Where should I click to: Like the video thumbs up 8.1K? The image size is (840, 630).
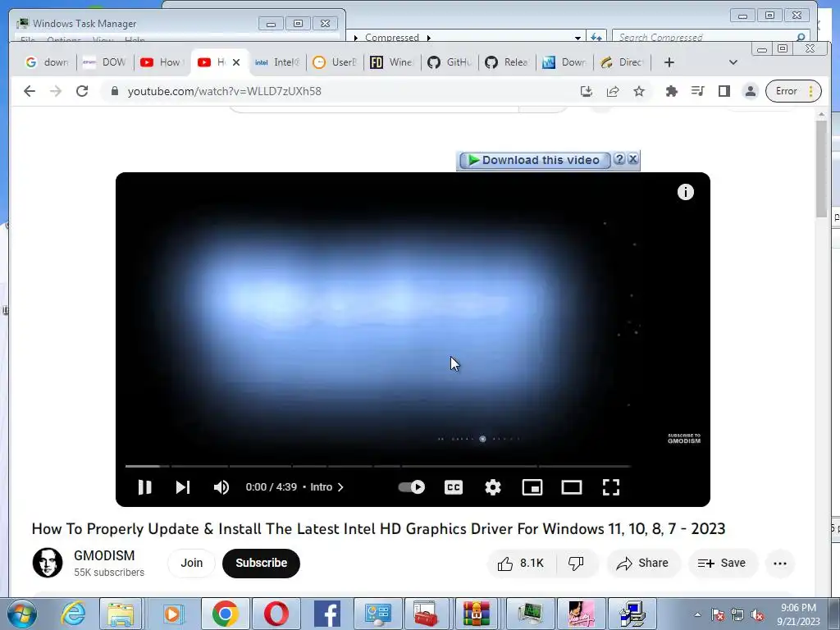[521, 563]
